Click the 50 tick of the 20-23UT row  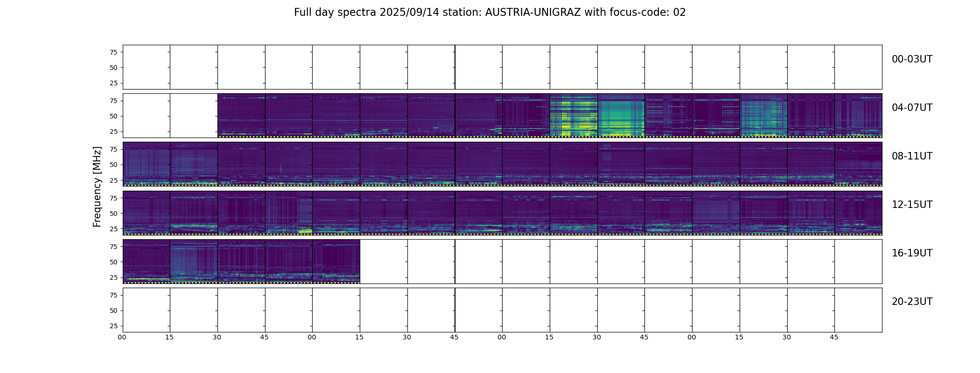click(113, 311)
